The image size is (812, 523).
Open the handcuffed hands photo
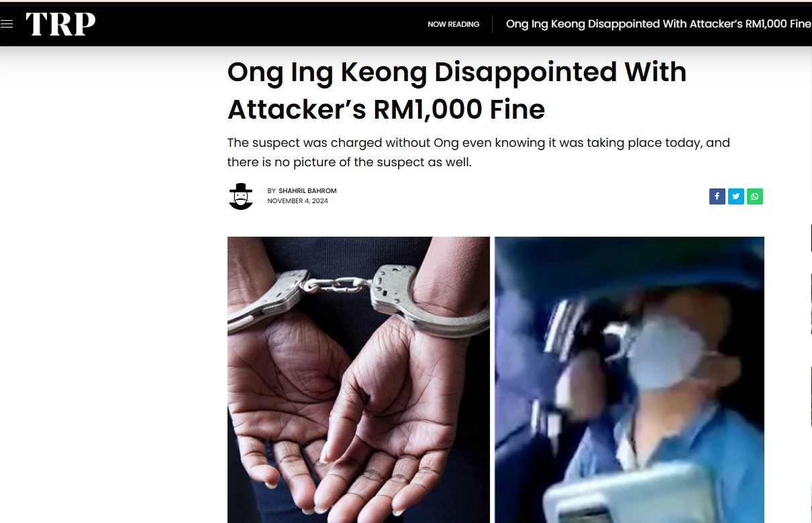click(x=358, y=380)
